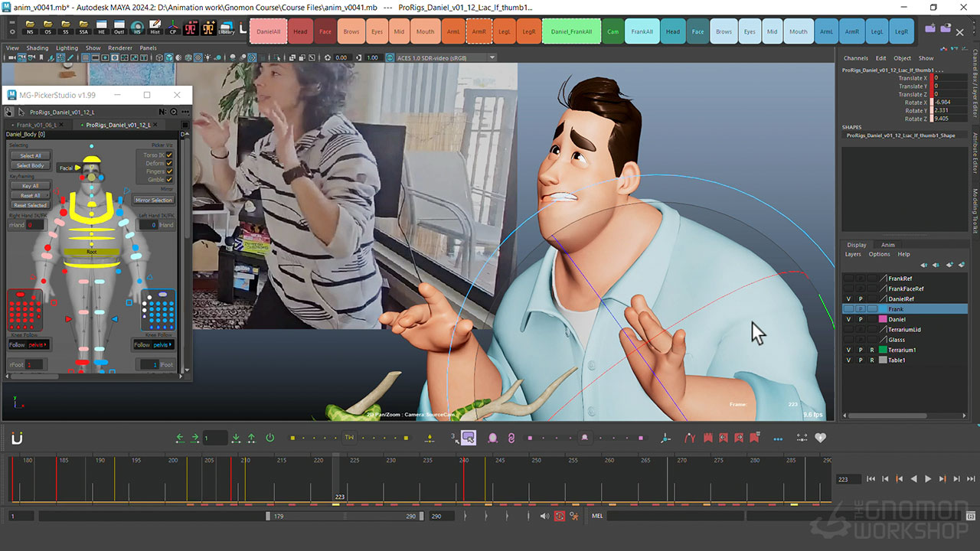Open the left Knee Follow pelvis dropdown
Screen dimensions: 980x551
point(38,345)
